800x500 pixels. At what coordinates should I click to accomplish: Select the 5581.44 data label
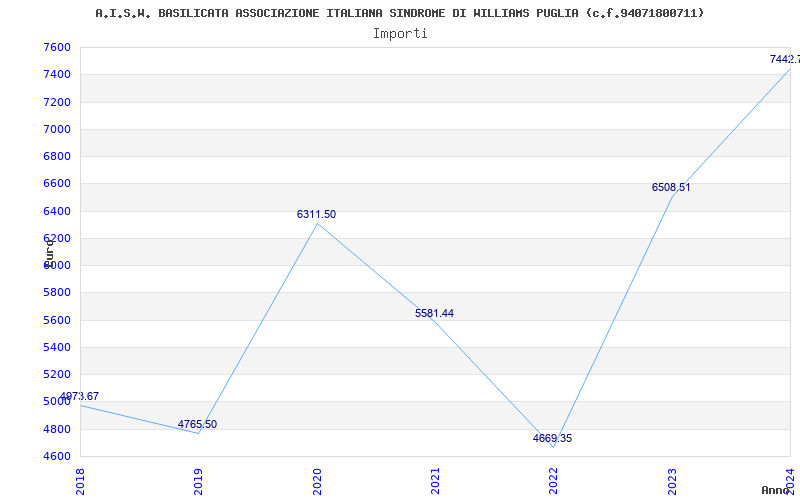434,314
